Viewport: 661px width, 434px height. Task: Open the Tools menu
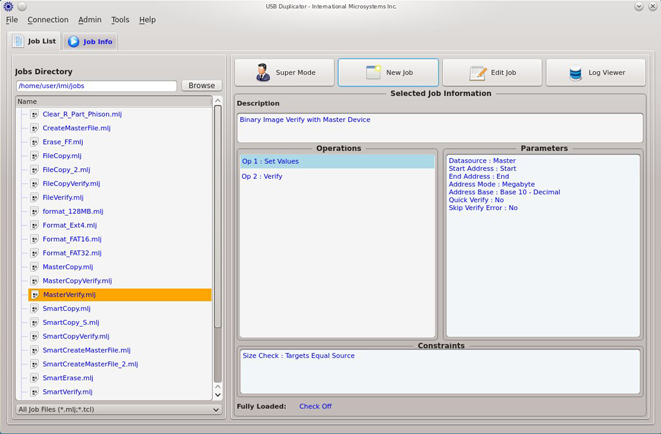[120, 20]
